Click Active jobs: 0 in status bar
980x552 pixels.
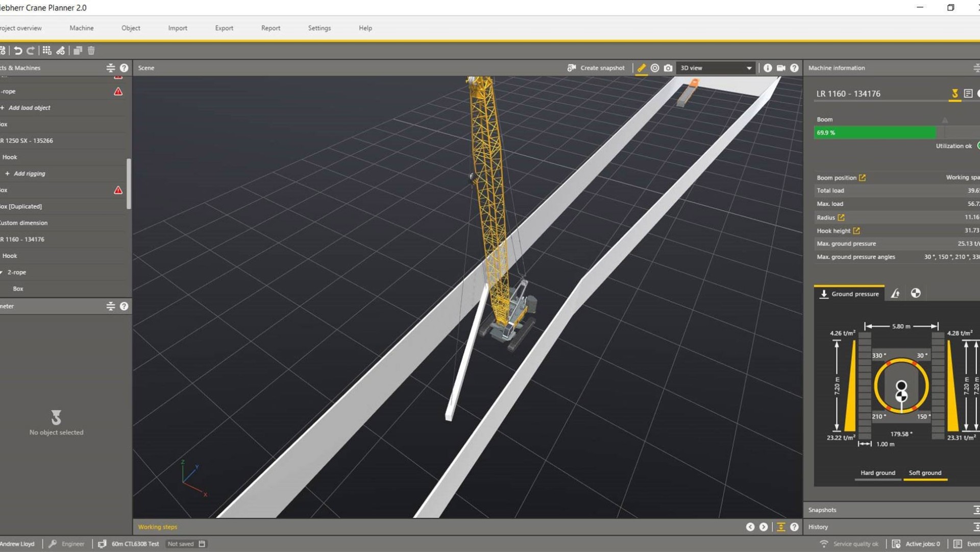[916, 544]
